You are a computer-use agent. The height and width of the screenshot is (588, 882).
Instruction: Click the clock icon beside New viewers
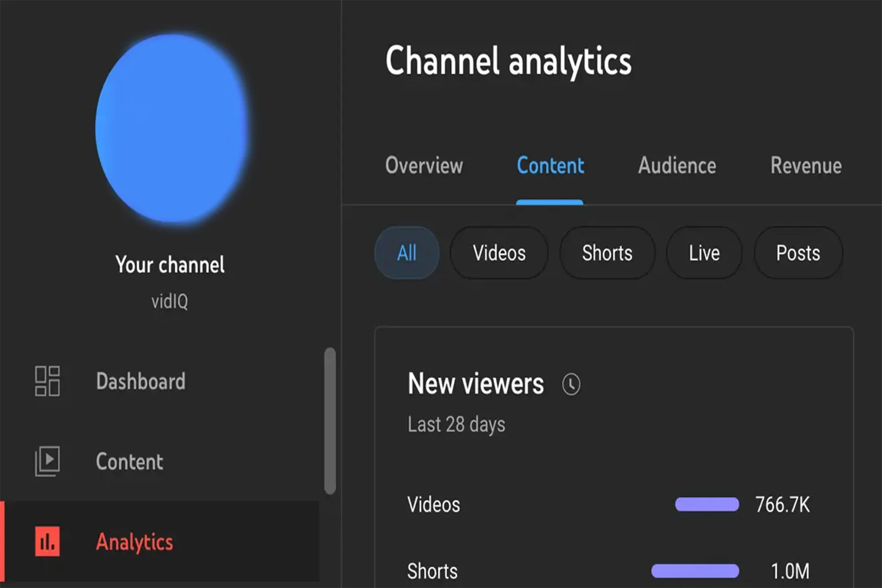tap(571, 384)
